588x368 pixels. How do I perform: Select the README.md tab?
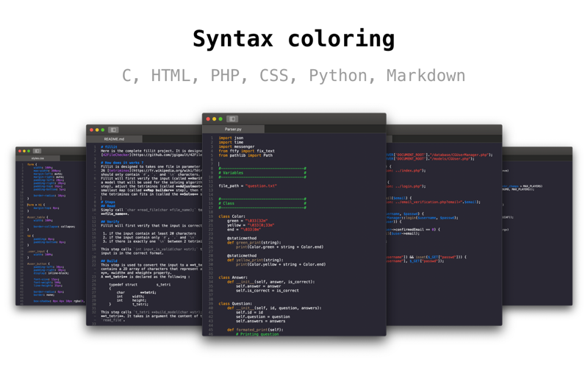[x=115, y=139]
